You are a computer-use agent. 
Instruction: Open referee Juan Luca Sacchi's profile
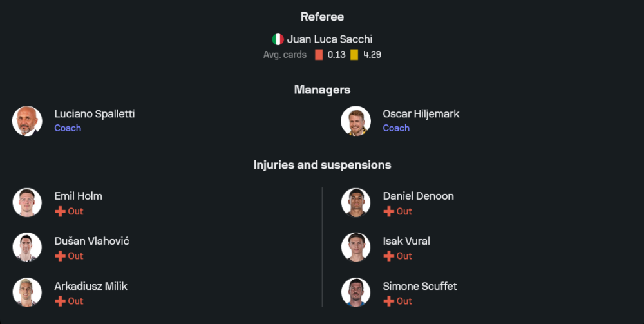click(x=329, y=39)
